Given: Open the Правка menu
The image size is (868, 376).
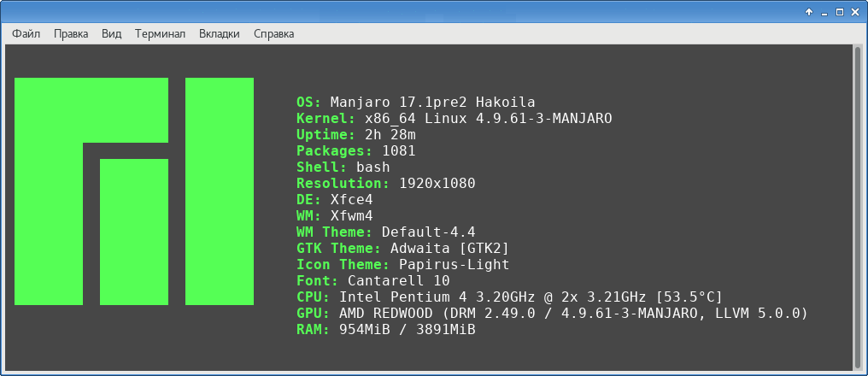Looking at the screenshot, I should click(x=71, y=34).
